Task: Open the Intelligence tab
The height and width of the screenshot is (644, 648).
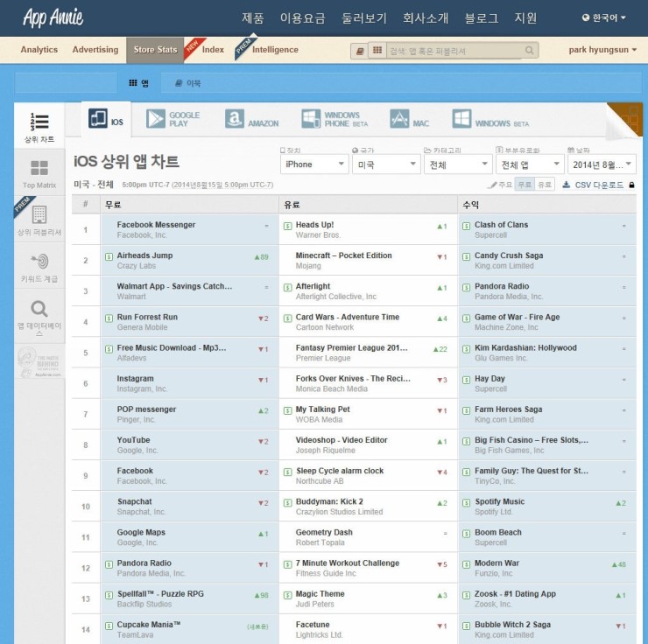Action: (275, 50)
